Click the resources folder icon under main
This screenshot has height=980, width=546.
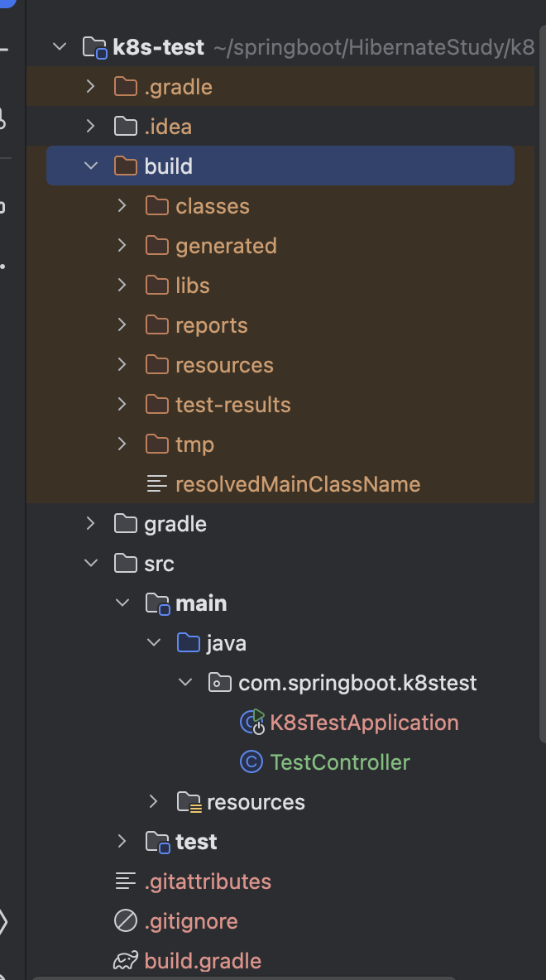(189, 802)
